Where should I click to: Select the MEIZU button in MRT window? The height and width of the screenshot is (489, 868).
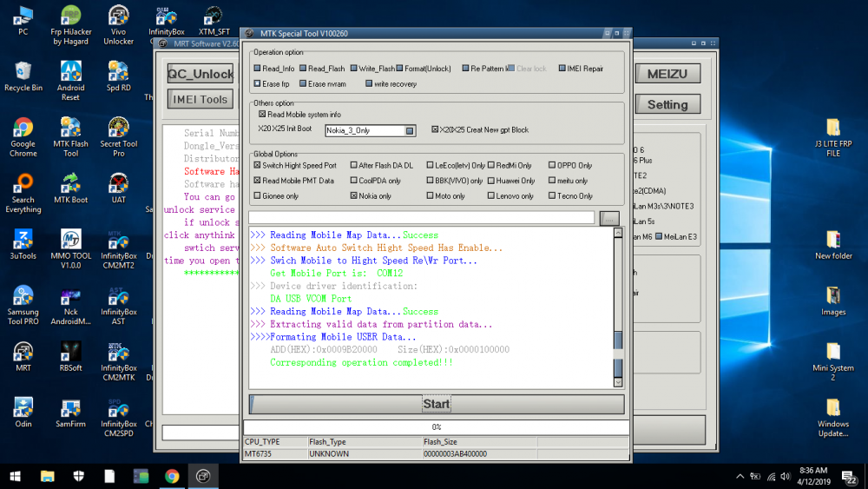click(667, 74)
